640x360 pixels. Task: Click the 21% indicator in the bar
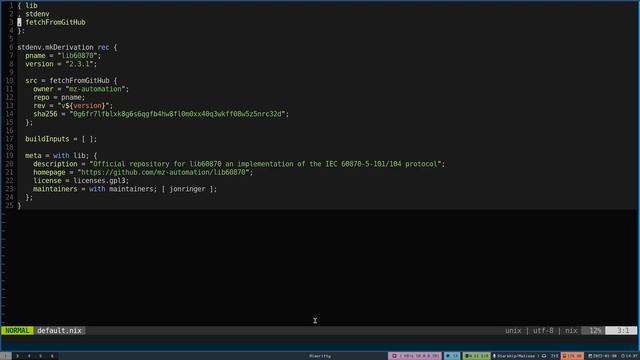pyautogui.click(x=554, y=356)
